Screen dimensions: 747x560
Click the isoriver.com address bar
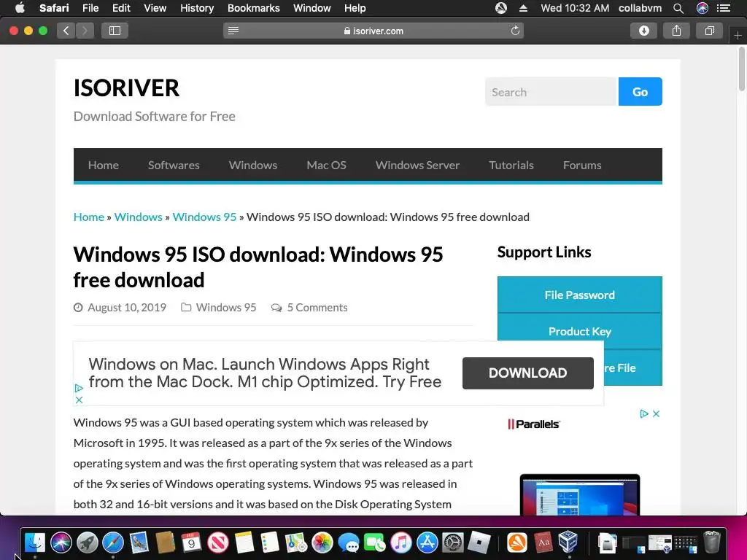click(373, 31)
